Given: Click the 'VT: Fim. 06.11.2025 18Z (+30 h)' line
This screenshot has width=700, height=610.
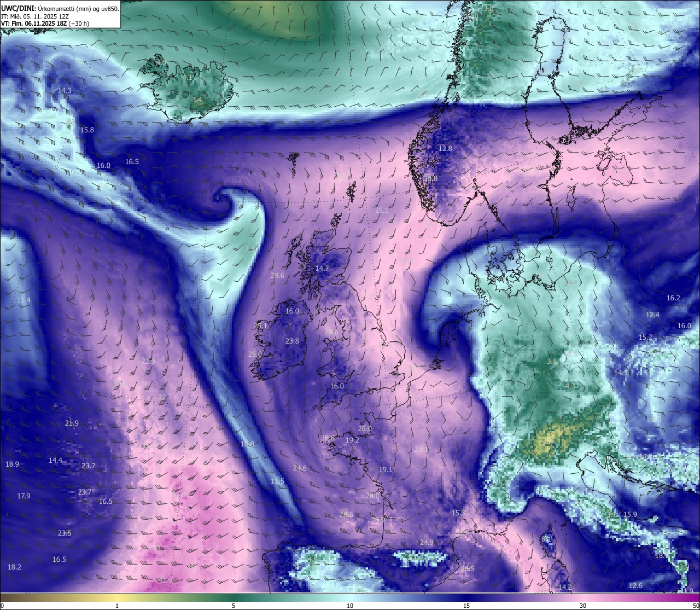Looking at the screenshot, I should (45, 24).
